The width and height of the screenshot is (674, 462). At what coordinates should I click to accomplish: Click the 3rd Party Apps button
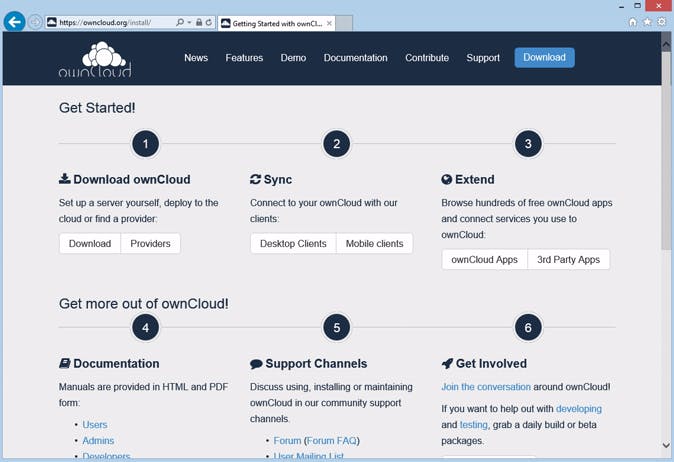(568, 260)
